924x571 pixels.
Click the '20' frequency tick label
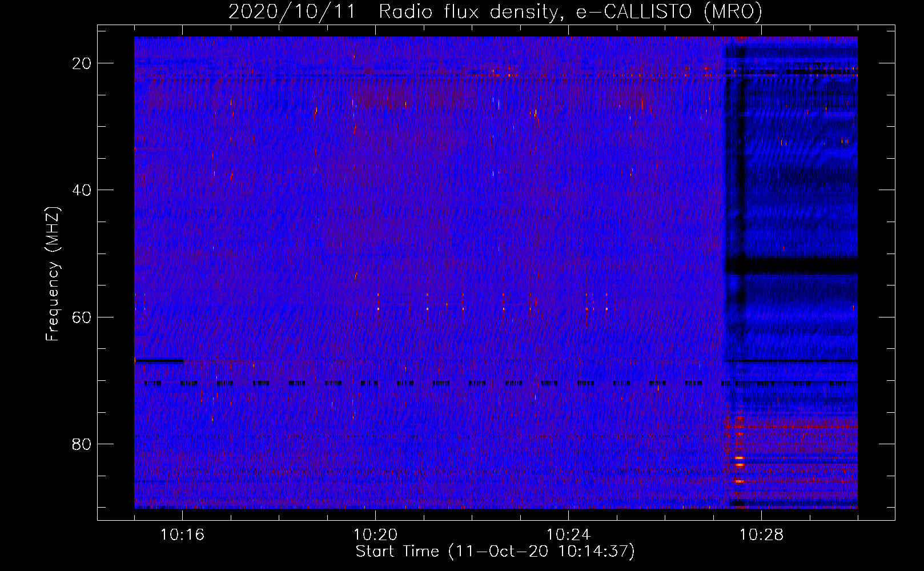point(82,63)
